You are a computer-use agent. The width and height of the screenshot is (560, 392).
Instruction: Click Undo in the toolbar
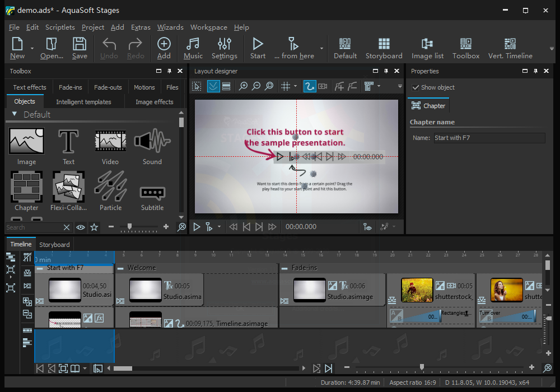(109, 48)
